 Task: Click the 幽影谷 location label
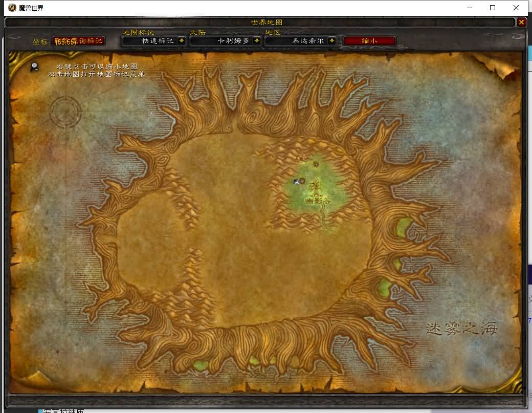pyautogui.click(x=318, y=201)
